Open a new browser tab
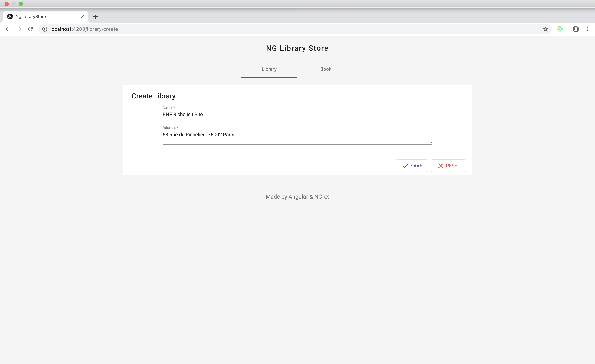The image size is (595, 364). click(x=96, y=17)
